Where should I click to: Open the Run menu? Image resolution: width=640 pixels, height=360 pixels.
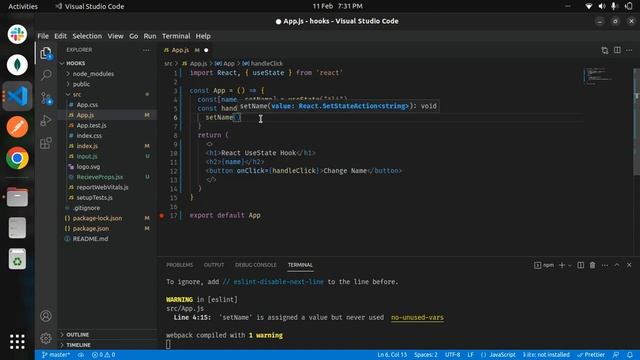(x=150, y=36)
